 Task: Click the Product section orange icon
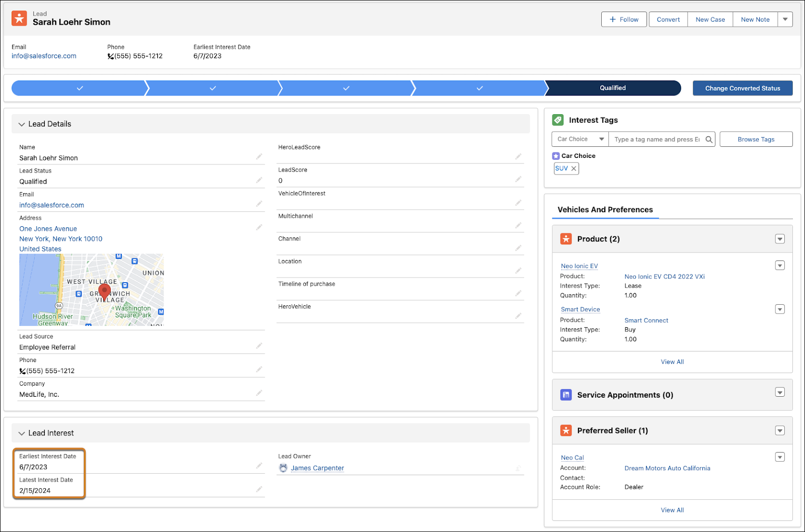click(x=566, y=239)
